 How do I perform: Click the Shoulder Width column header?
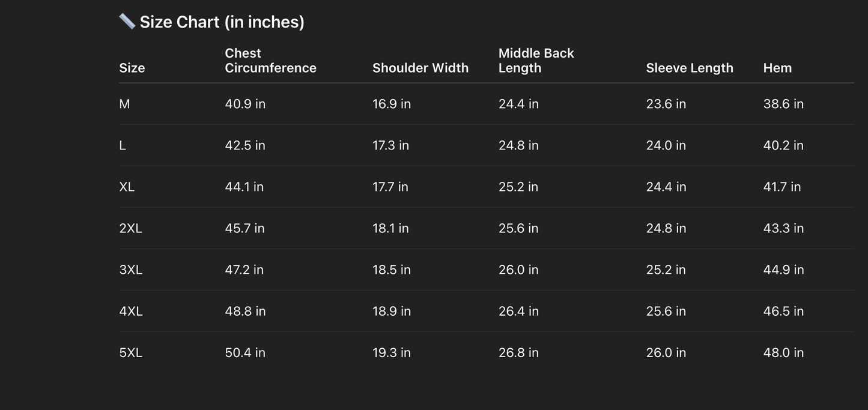[420, 68]
